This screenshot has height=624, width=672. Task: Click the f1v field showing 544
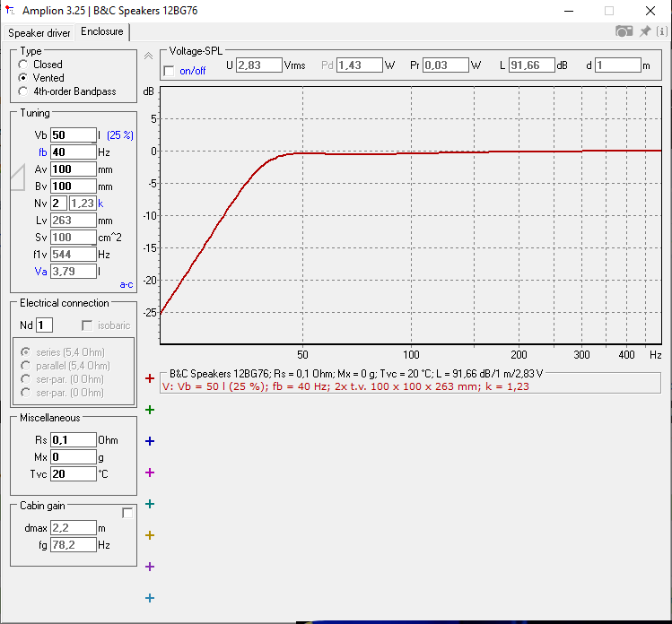(74, 255)
